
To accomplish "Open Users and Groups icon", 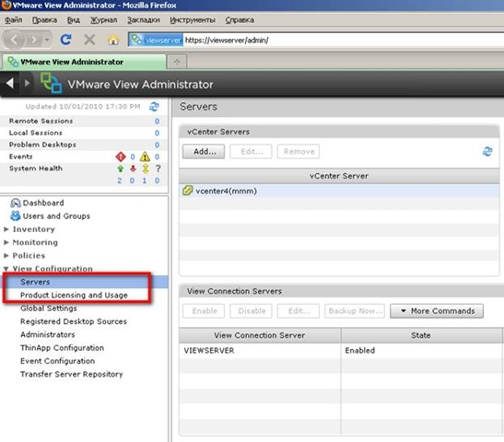I will click(15, 215).
